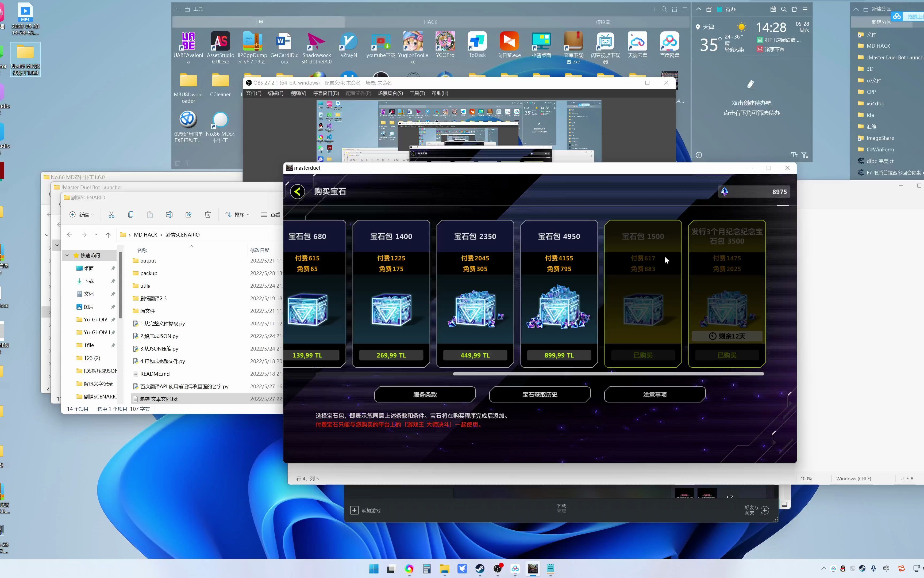Image resolution: width=924 pixels, height=578 pixels.
Task: Switch to the HACK tab
Action: [x=431, y=22]
